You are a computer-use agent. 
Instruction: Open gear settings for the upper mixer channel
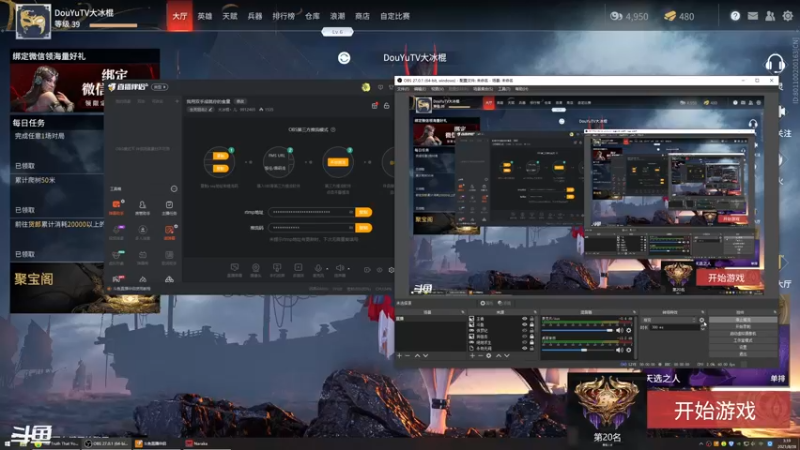(629, 330)
